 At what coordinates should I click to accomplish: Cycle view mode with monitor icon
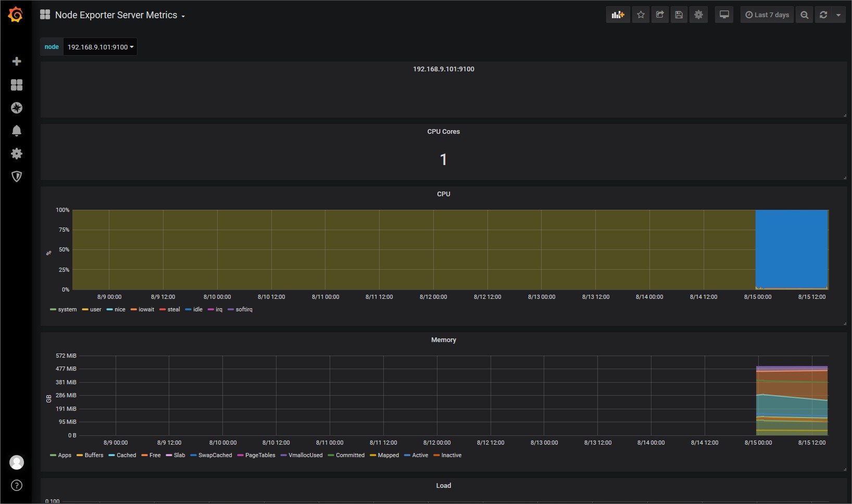pos(724,15)
